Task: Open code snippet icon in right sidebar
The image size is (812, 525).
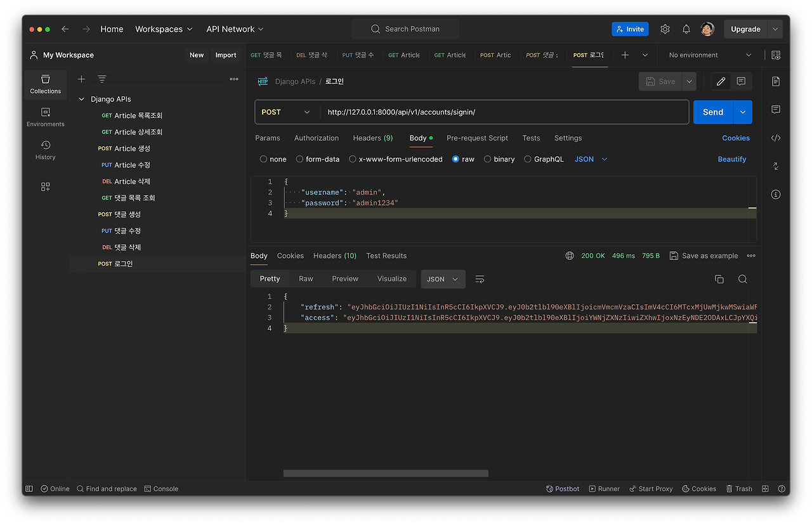Action: (776, 138)
